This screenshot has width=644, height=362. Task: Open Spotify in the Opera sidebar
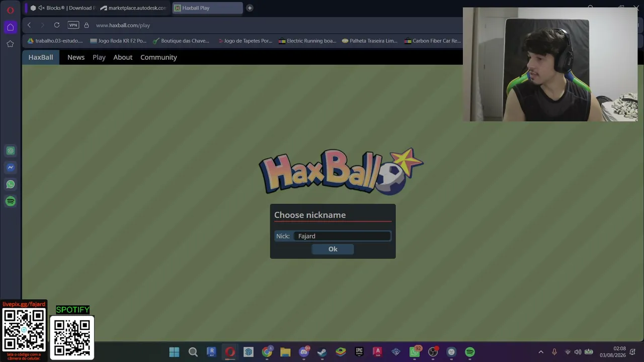10,201
